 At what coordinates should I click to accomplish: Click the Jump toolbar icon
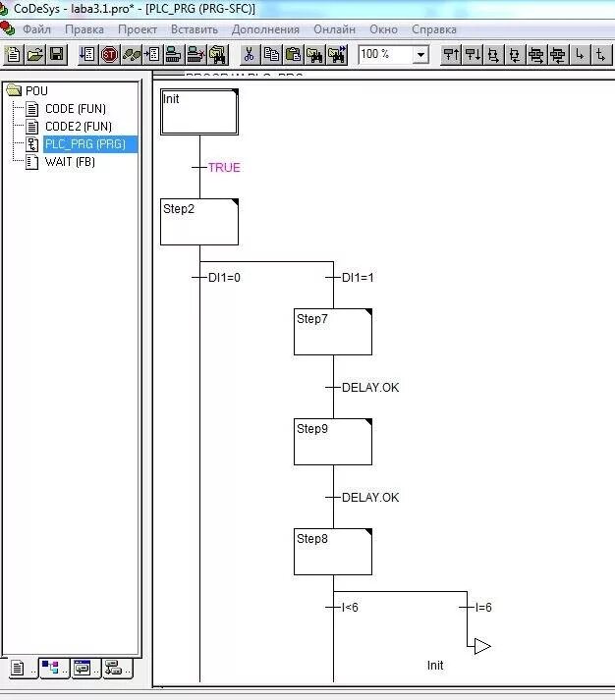click(x=580, y=54)
